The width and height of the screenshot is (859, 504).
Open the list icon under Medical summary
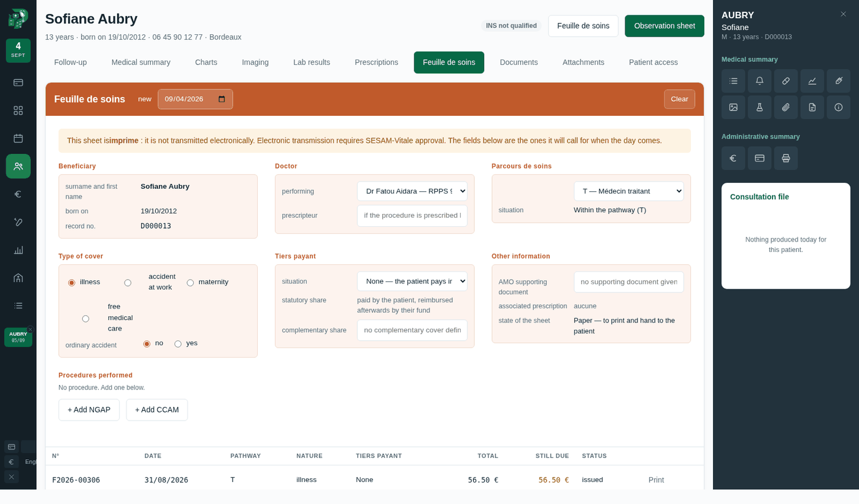click(733, 81)
